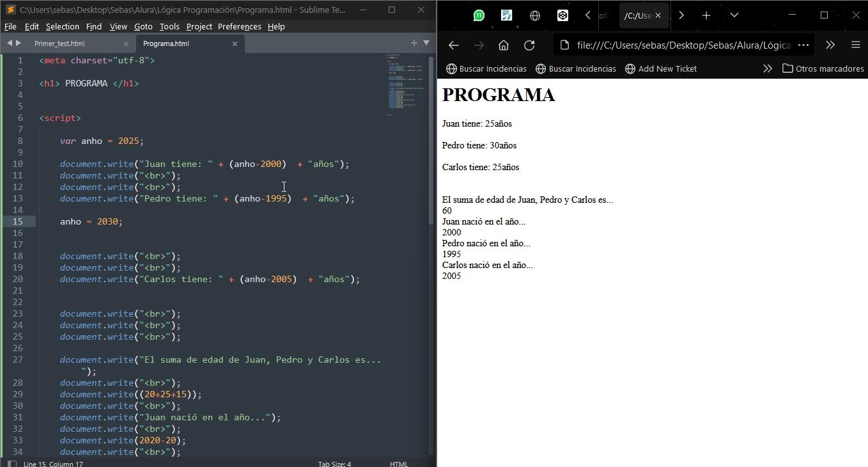Show more toolbar tools via the double chevron
Viewport: 868px width, 467px height.
point(830,45)
